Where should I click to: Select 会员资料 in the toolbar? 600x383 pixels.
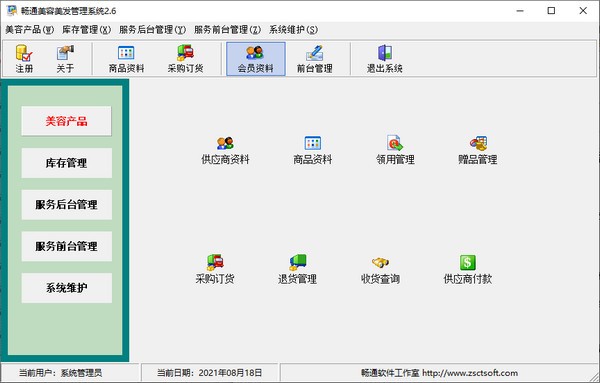(256, 59)
